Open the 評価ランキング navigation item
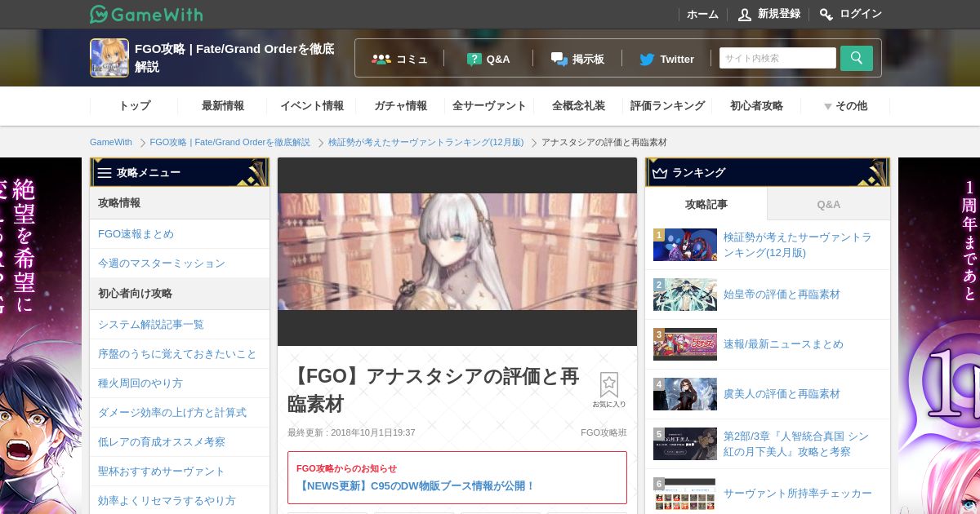Viewport: 980px width, 514px height. coord(667,106)
